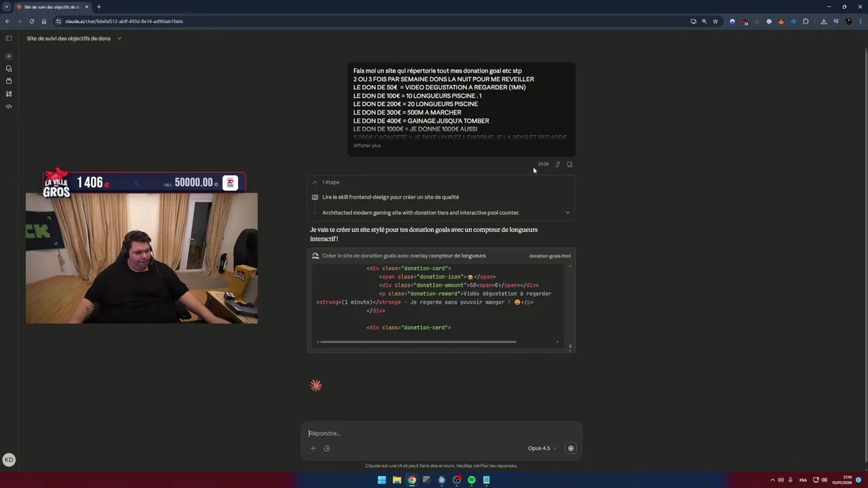
Task: Open File Explorer from taskbar
Action: [397, 480]
